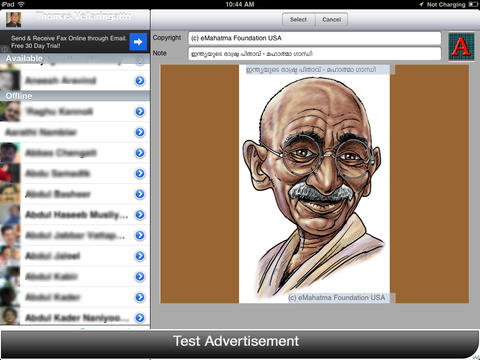Tap the blue arrow on fax ad
The height and width of the screenshot is (360, 480).
click(138, 42)
